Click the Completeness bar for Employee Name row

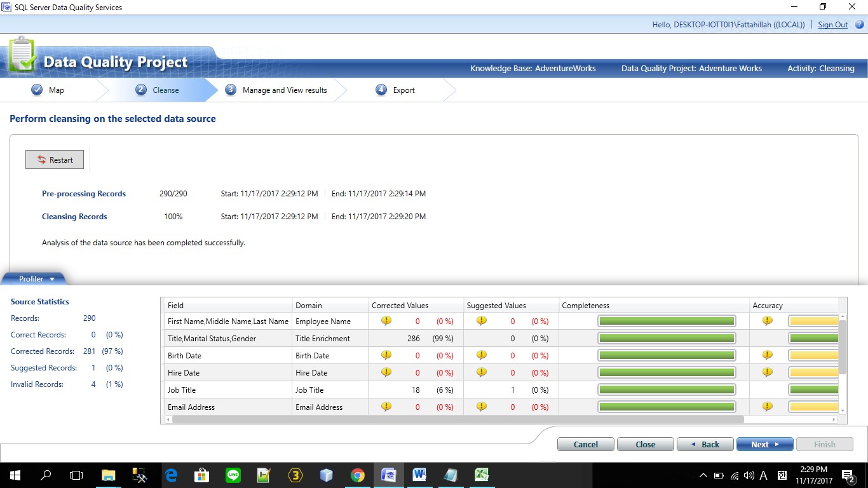pyautogui.click(x=667, y=321)
